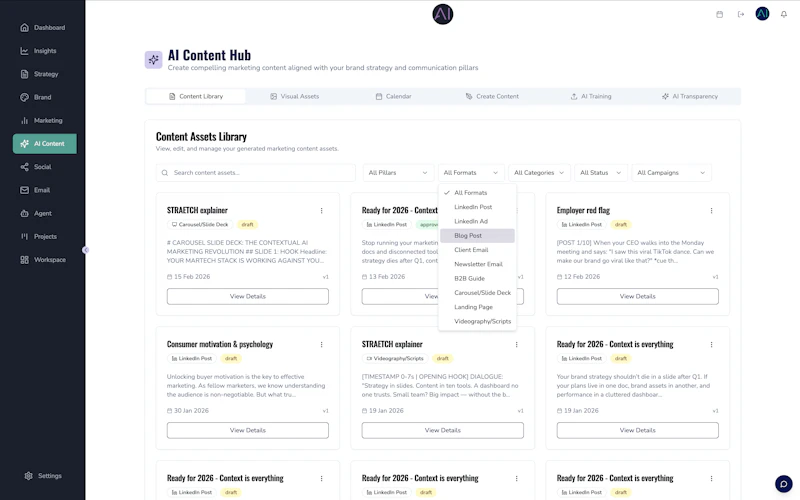Select AI Content in the sidebar

point(45,144)
